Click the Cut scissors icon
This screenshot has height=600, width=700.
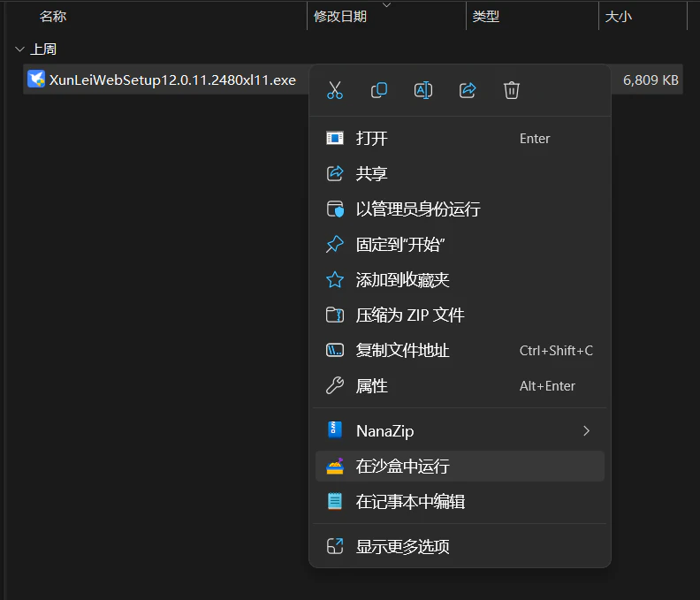335,90
